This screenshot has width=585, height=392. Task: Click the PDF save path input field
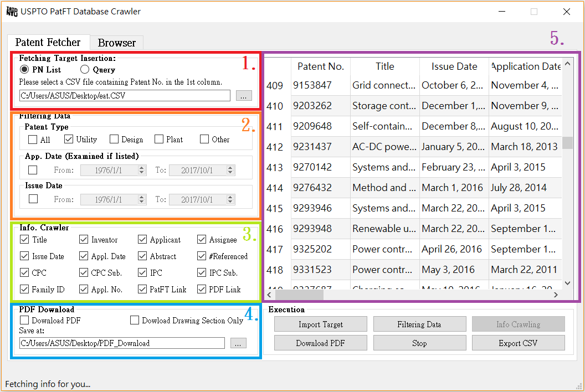point(122,343)
